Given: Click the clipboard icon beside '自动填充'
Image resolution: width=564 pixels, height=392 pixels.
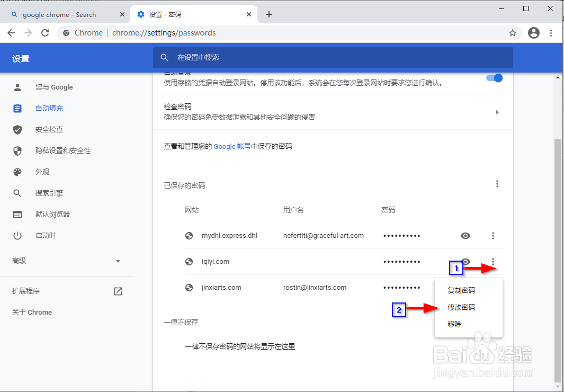Looking at the screenshot, I should (x=17, y=108).
